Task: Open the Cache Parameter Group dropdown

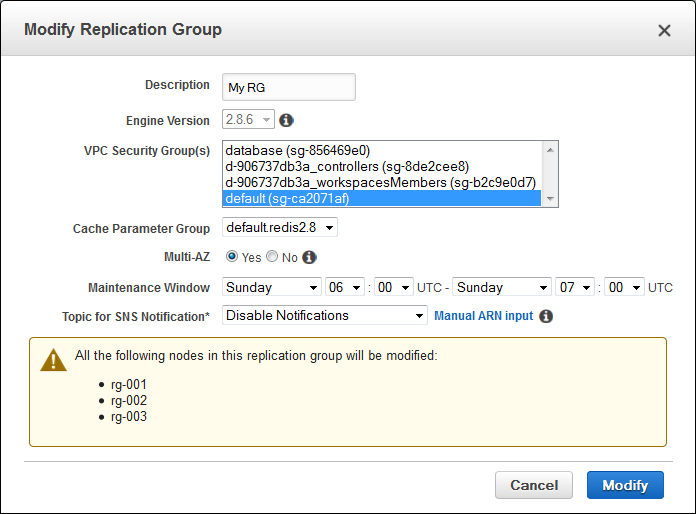Action: tap(280, 228)
